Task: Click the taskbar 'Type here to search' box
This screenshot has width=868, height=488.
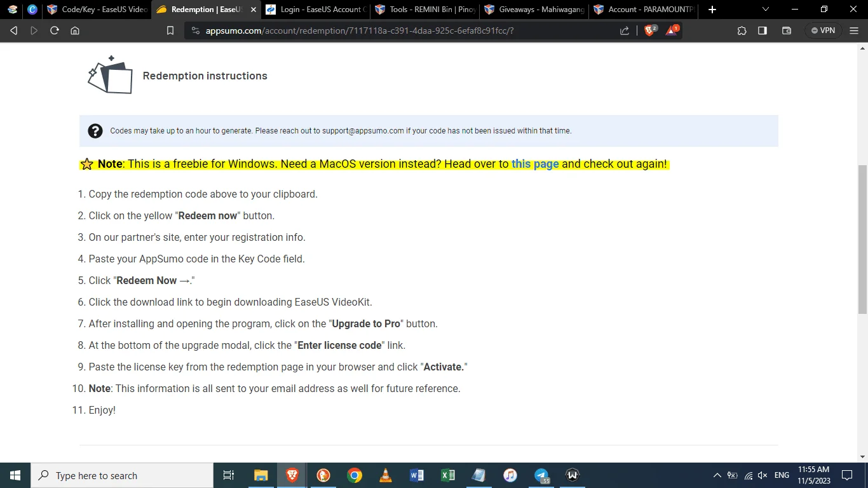Action: [122, 475]
